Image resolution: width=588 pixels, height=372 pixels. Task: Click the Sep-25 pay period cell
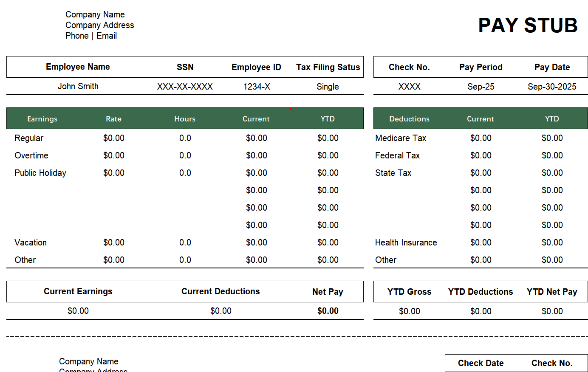click(x=481, y=87)
